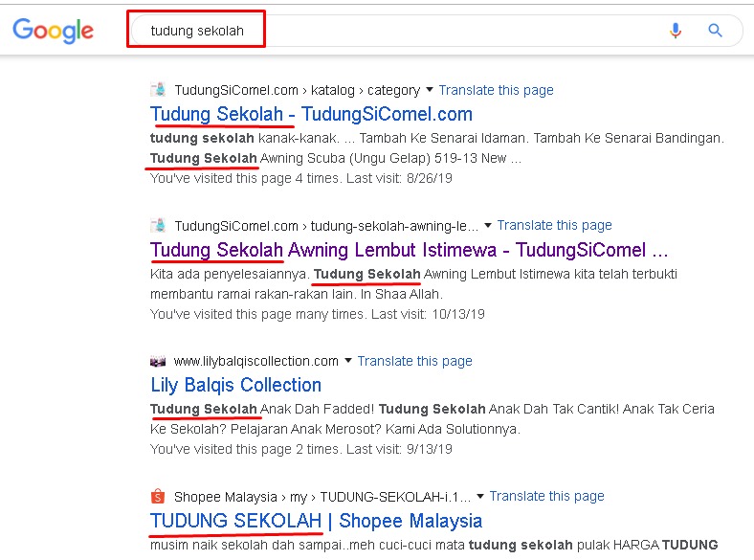
Task: Translate the lilybalqiscollection.com page
Action: pyautogui.click(x=415, y=361)
